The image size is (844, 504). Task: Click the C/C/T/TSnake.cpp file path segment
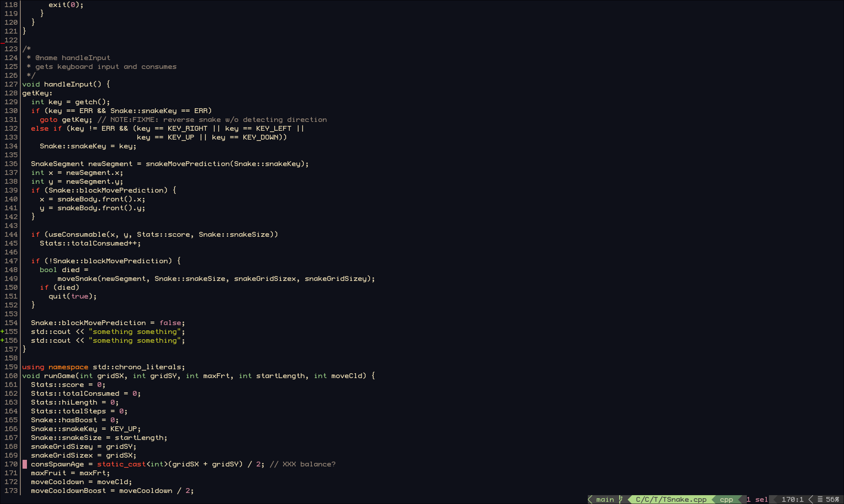tap(671, 499)
